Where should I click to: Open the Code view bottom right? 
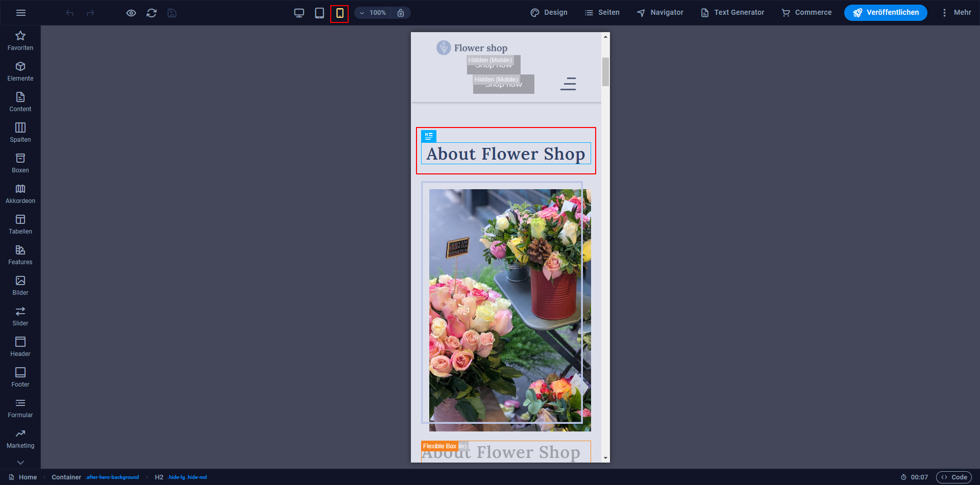(954, 477)
